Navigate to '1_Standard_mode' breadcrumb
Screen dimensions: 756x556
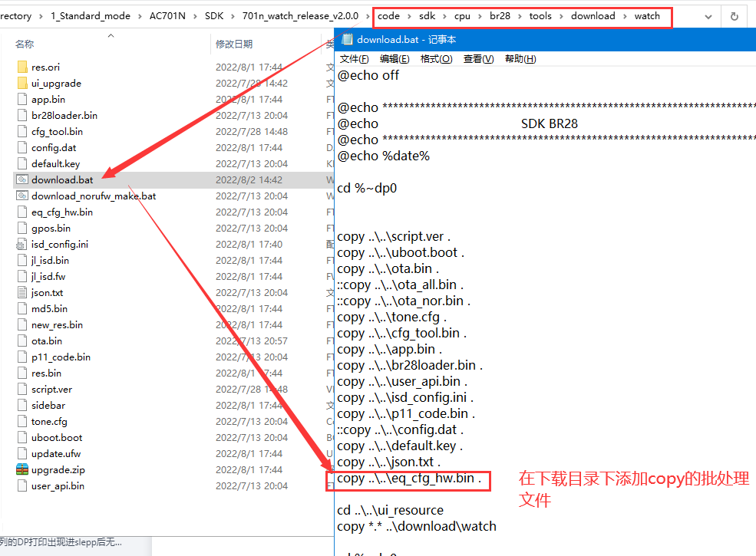(91, 16)
